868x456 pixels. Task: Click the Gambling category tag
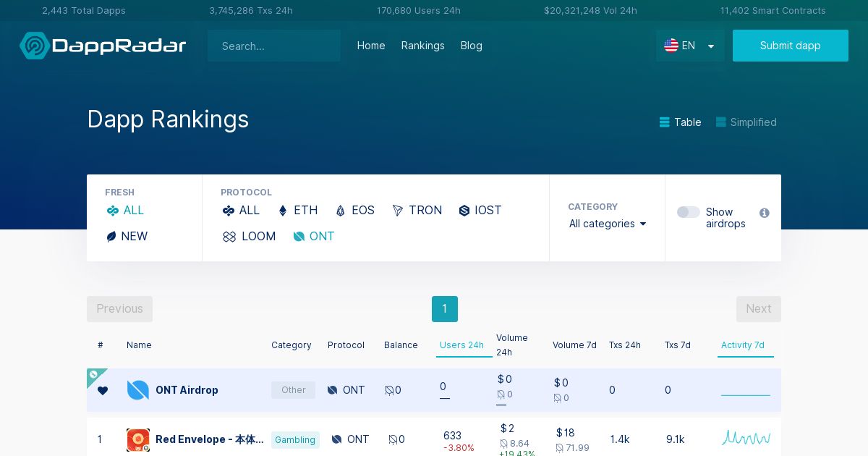295,440
